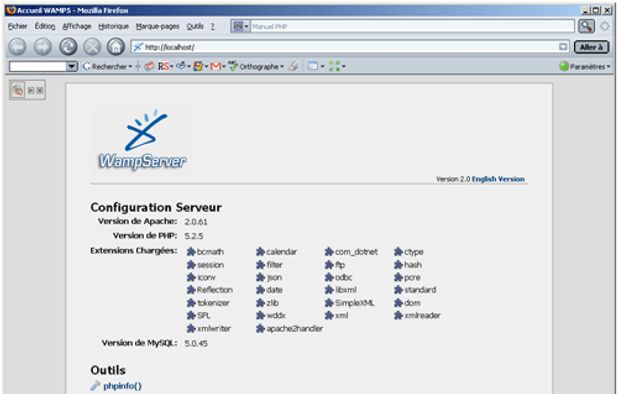The height and width of the screenshot is (394, 618).
Task: Open the search engine selector dropdown
Action: (240, 26)
